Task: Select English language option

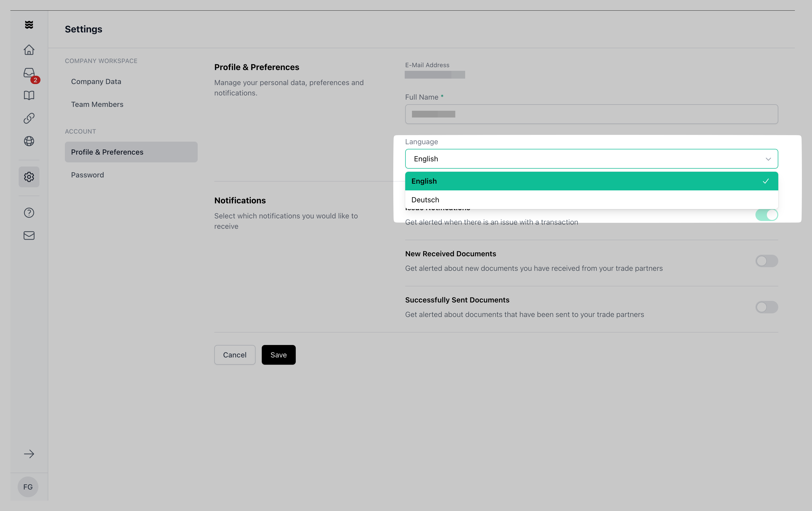Action: tap(591, 181)
